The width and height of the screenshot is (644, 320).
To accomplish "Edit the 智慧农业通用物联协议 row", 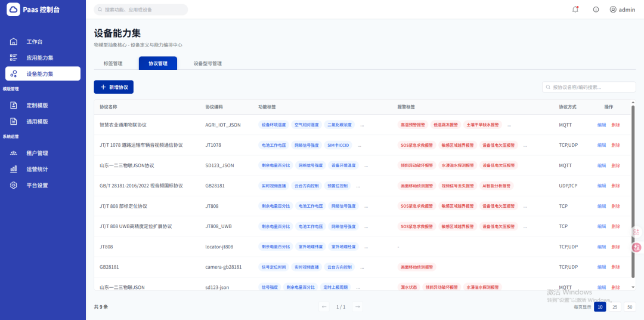I will coord(601,125).
